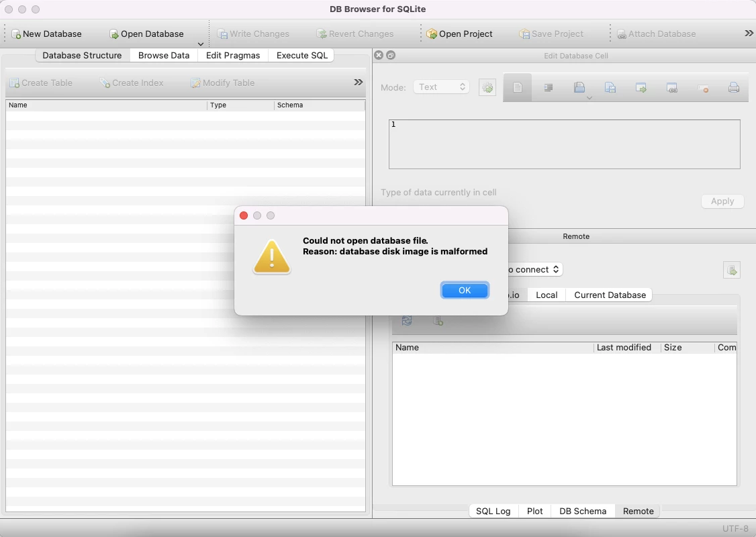Click the set cell to NULL icon
756x537 pixels.
[x=703, y=89]
